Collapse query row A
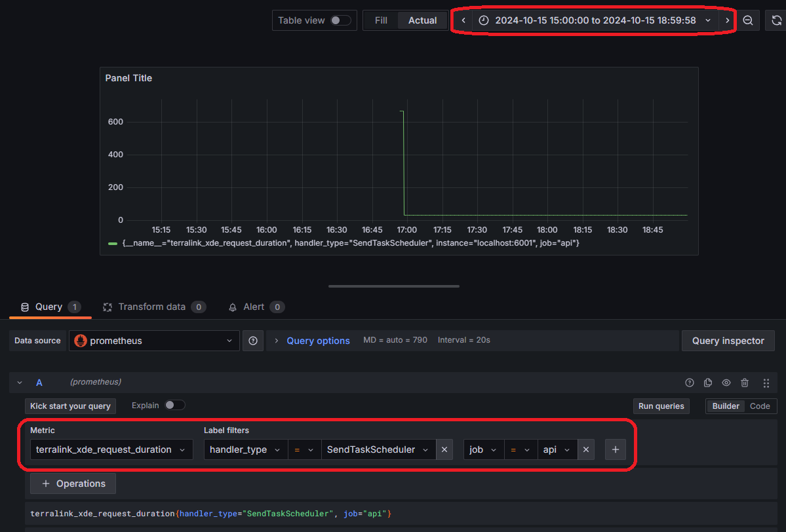 click(x=20, y=383)
